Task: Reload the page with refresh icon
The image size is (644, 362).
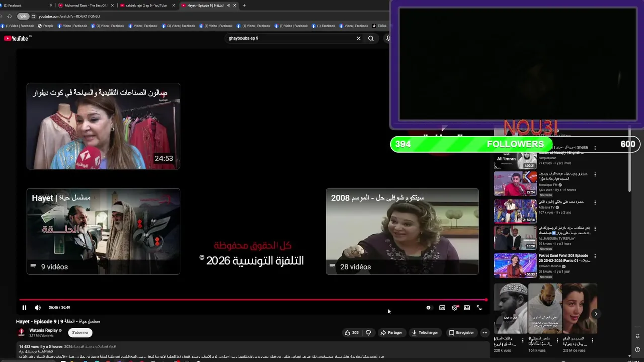Action: click(9, 16)
